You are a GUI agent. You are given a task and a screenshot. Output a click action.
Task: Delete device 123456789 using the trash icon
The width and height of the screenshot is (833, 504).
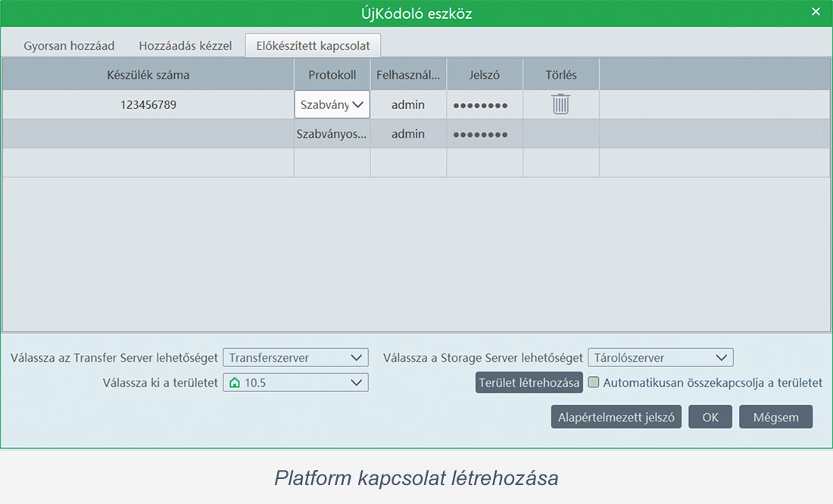click(560, 104)
